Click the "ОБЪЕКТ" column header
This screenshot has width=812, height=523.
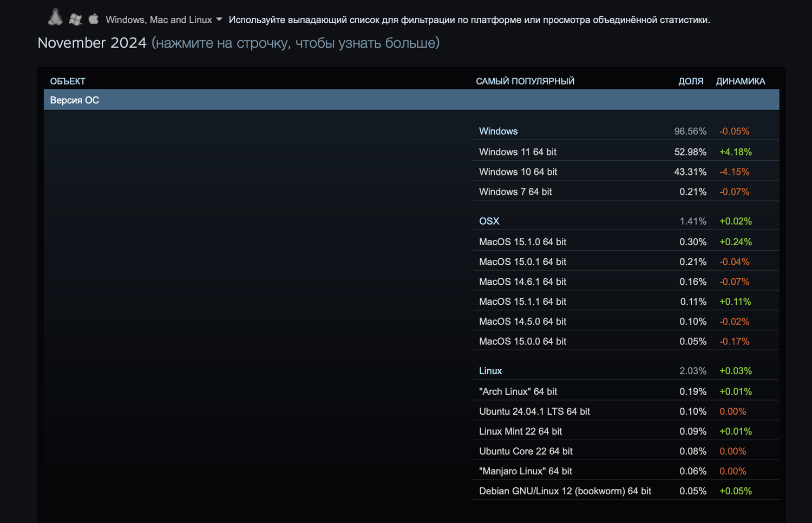68,81
